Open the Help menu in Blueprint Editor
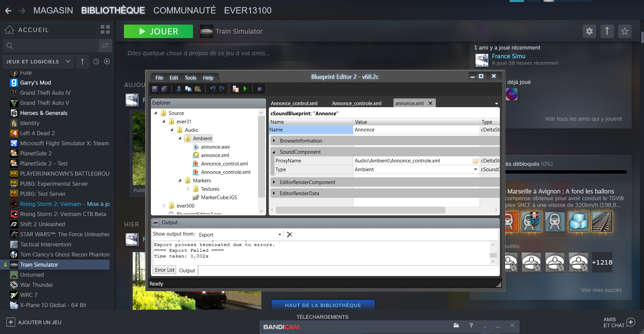The width and height of the screenshot is (644, 334). [208, 78]
